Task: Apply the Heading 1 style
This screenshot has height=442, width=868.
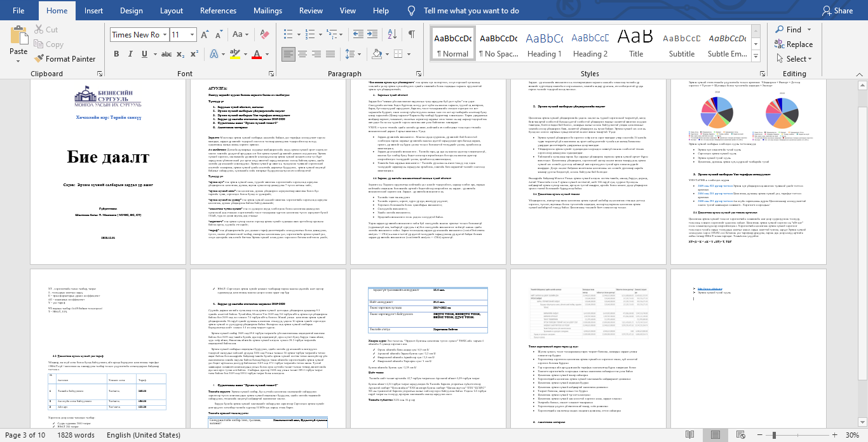Action: tap(545, 43)
